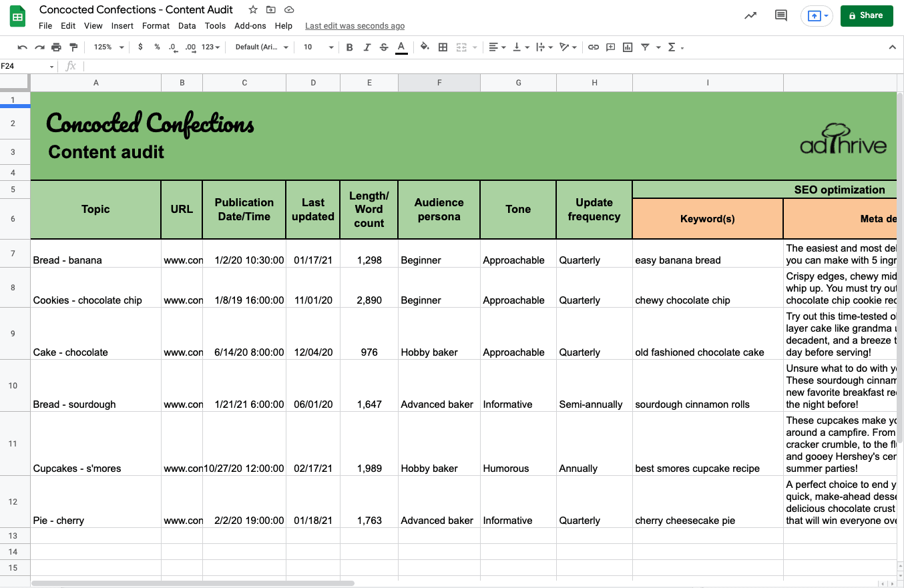Click the insert chart icon
Image resolution: width=904 pixels, height=588 pixels.
(x=628, y=47)
